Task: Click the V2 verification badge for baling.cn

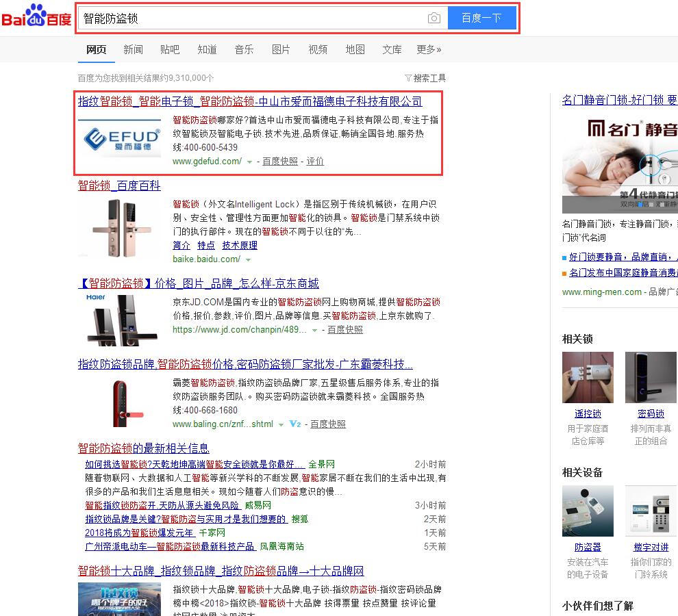Action: 294,424
